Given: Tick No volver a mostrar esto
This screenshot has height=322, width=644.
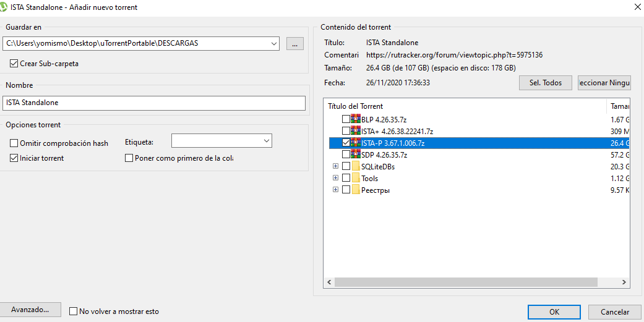Looking at the screenshot, I should click(x=74, y=311).
